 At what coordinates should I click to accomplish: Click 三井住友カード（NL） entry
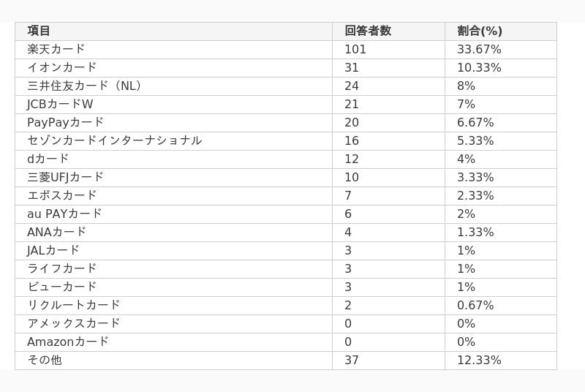click(x=85, y=86)
